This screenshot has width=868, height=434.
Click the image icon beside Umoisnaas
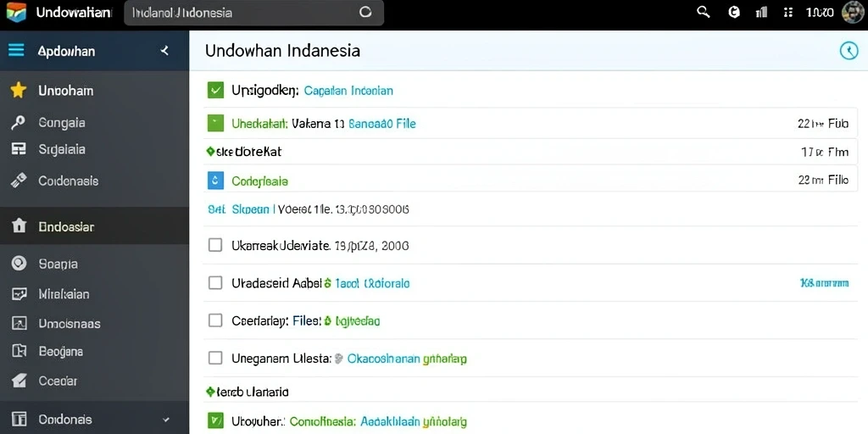coord(19,323)
